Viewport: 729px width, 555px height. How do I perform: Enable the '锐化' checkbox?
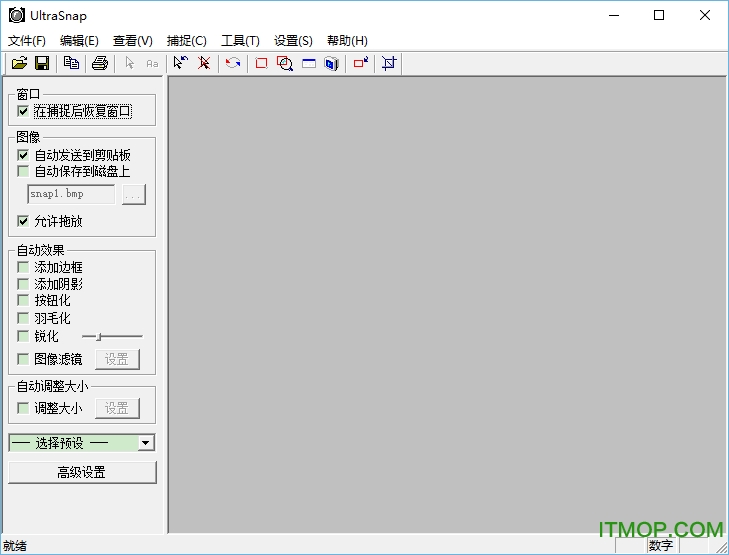(23, 336)
